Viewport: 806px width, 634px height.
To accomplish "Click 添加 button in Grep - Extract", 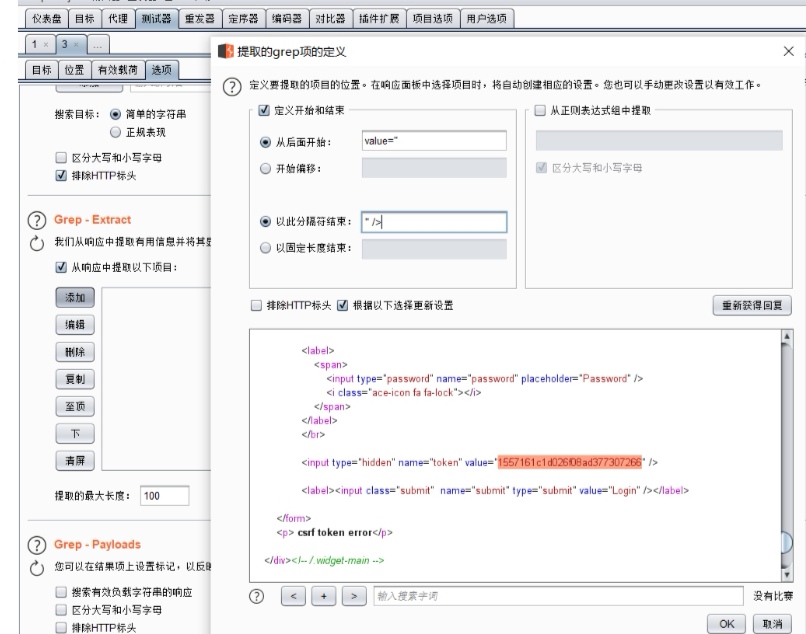I will [x=75, y=298].
